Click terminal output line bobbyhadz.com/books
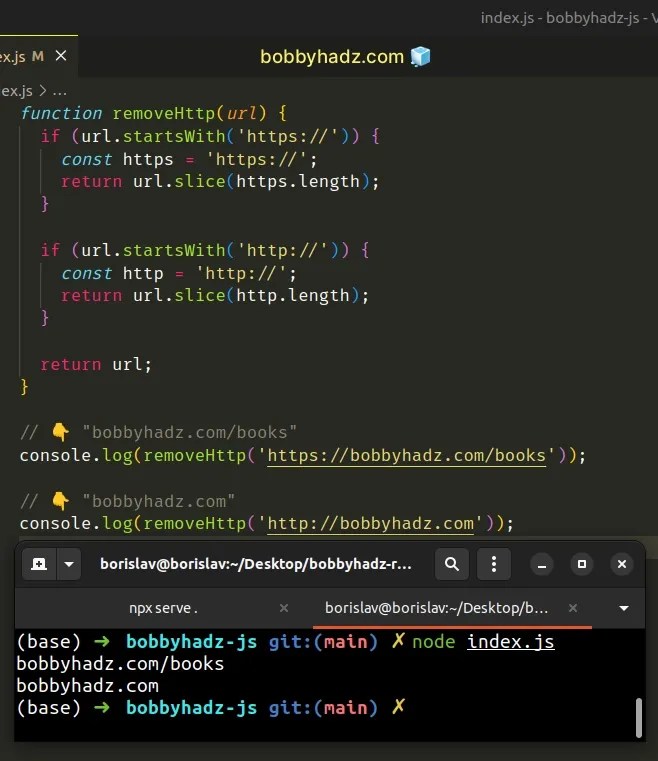This screenshot has width=658, height=761. (x=120, y=664)
